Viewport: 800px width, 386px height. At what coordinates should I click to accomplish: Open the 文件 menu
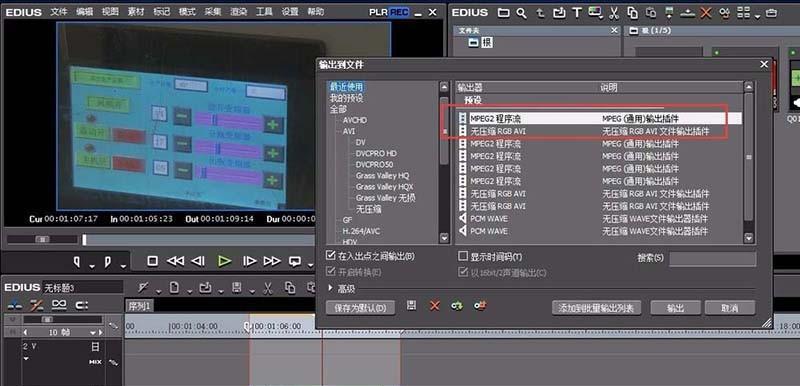pyautogui.click(x=59, y=12)
